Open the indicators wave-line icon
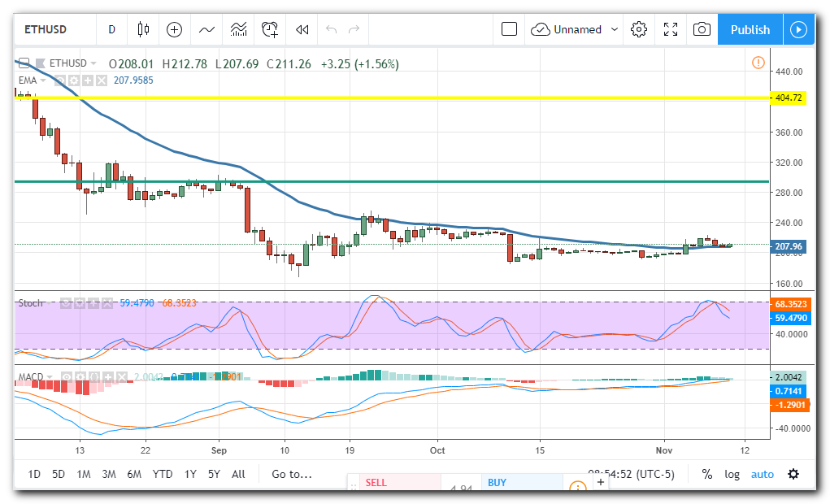This screenshot has width=830, height=504. tap(206, 29)
